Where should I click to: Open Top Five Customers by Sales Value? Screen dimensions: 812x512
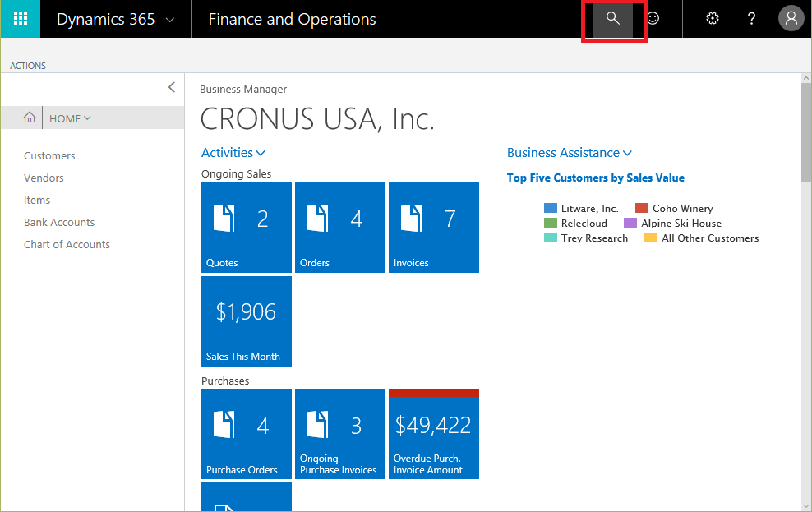pyautogui.click(x=595, y=178)
